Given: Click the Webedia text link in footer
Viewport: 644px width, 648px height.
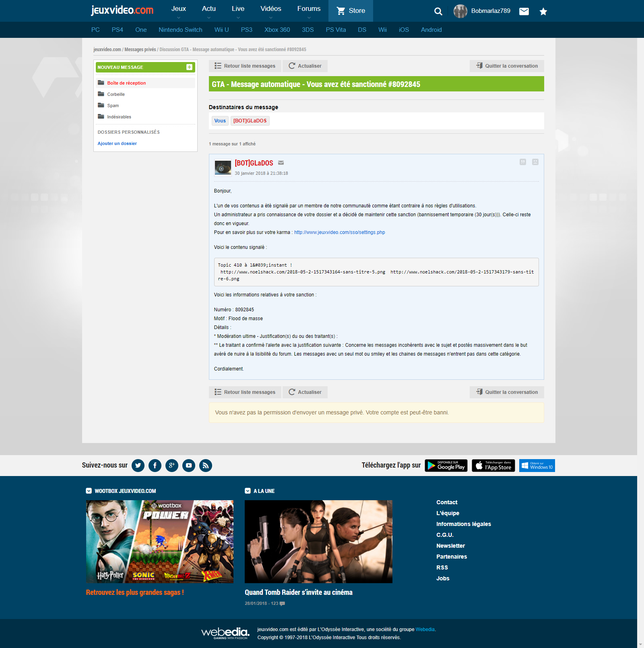Looking at the screenshot, I should click(x=425, y=629).
